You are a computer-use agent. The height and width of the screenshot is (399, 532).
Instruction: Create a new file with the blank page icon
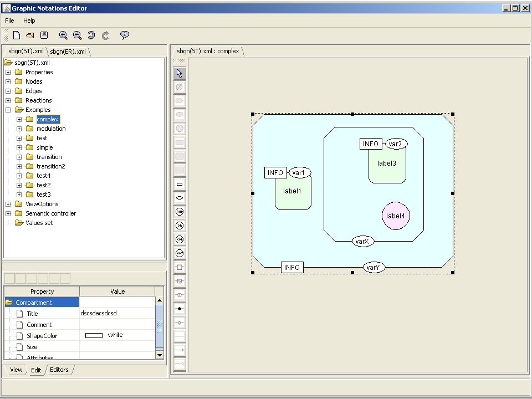16,35
